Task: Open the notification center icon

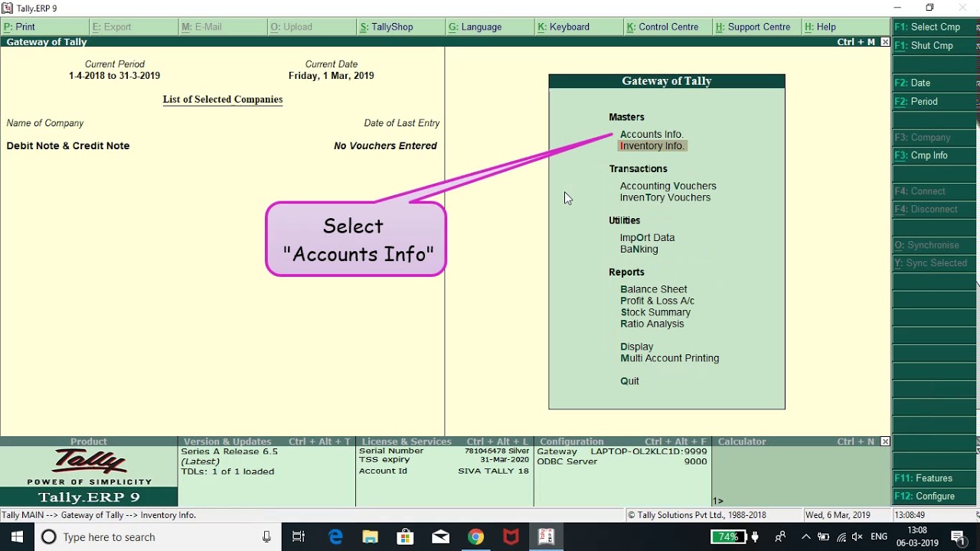Action: [958, 537]
